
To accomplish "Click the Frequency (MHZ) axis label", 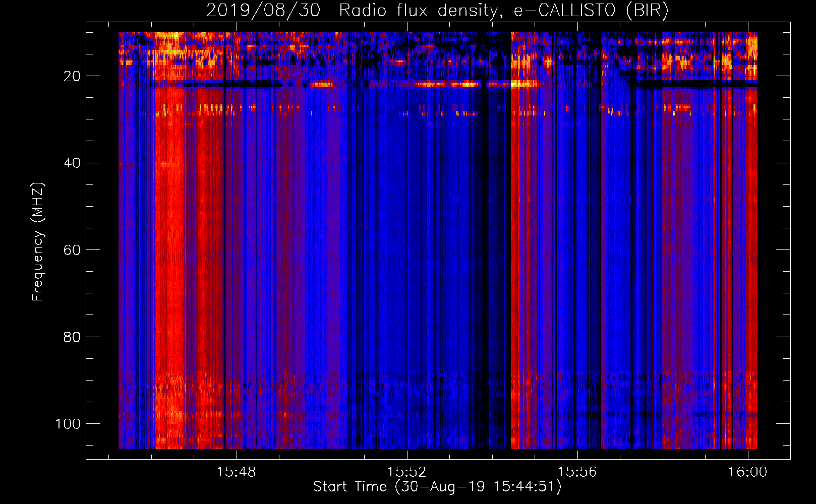I will [38, 242].
